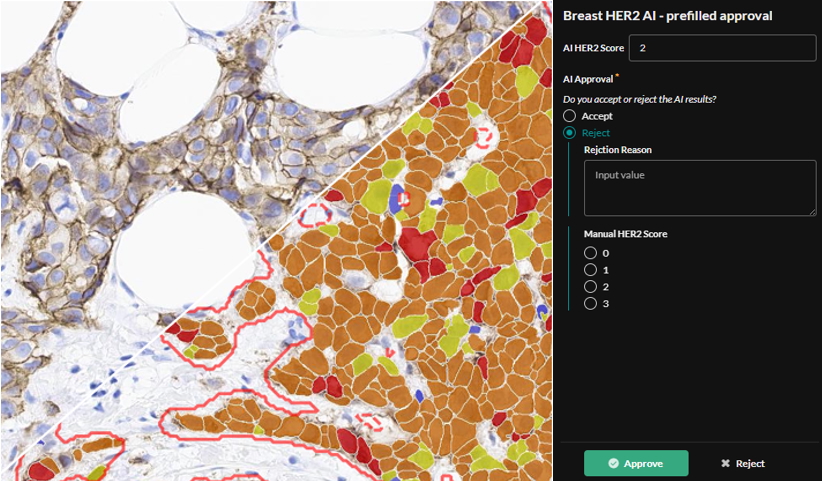Click the 'AI HER2 Score' label
Screen dimensions: 822x481
(593, 48)
